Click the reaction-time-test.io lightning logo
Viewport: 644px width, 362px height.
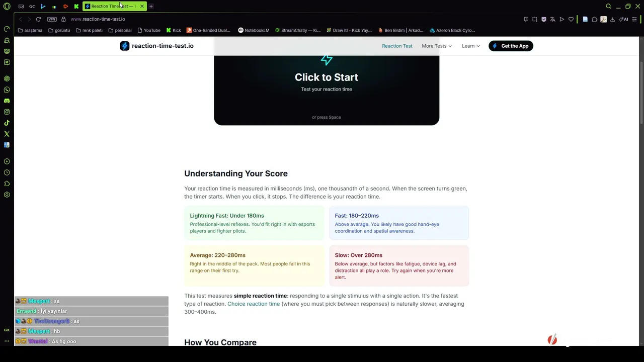tap(125, 46)
